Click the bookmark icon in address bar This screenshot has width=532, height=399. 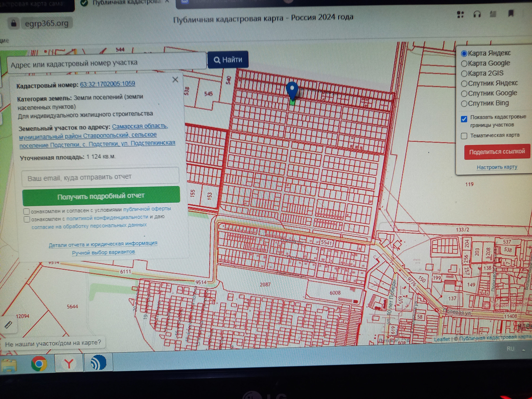tap(511, 13)
